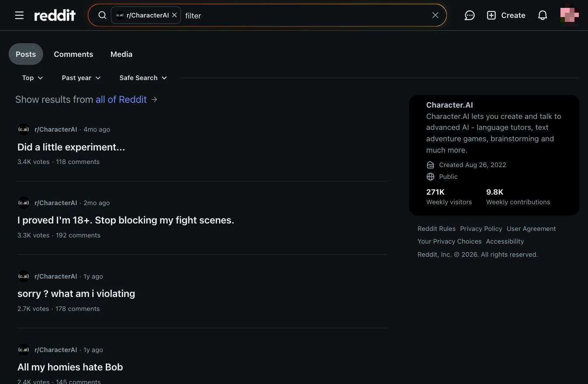588x384 pixels.
Task: Remove the r/CharacterAI search scope chip
Action: pyautogui.click(x=174, y=15)
